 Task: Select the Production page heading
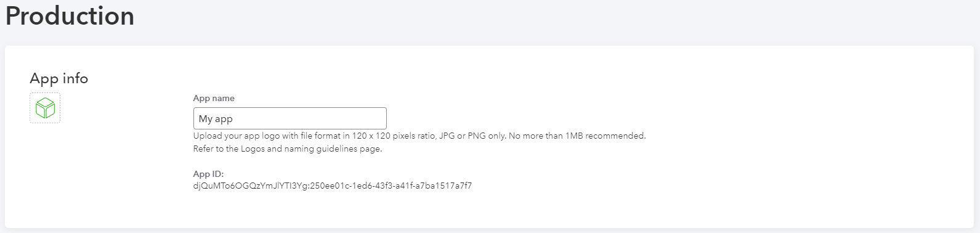point(70,15)
